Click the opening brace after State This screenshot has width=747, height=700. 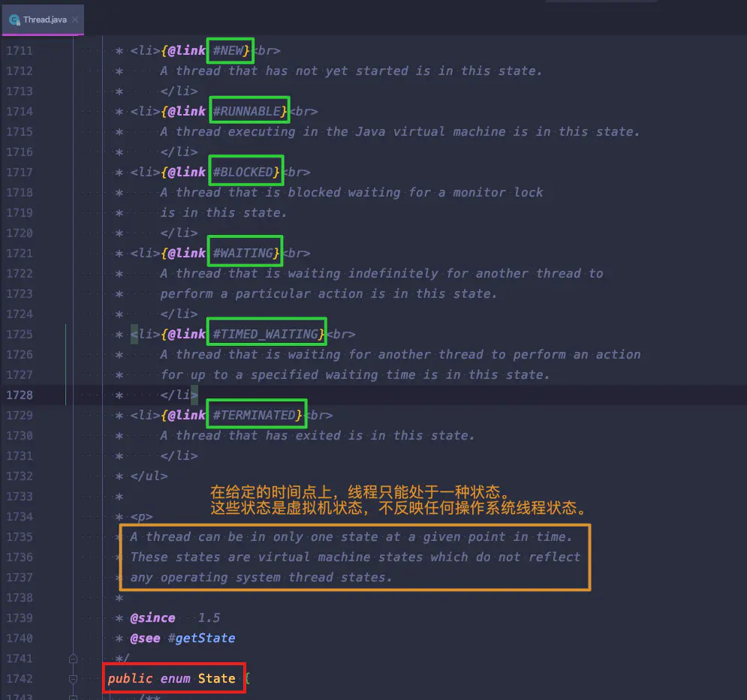[247, 678]
